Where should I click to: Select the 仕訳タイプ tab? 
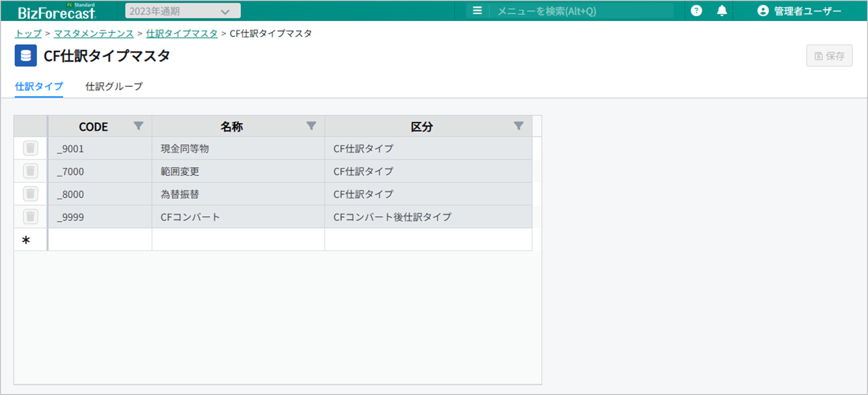click(x=39, y=86)
